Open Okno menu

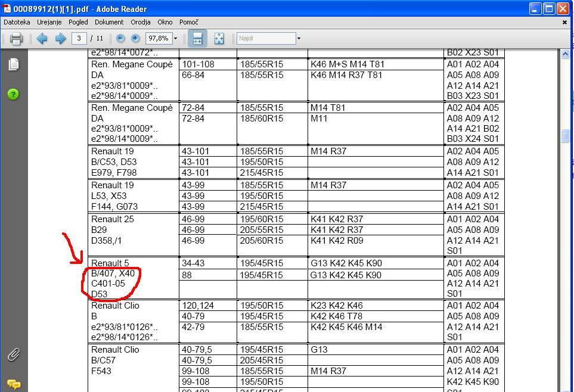(165, 22)
